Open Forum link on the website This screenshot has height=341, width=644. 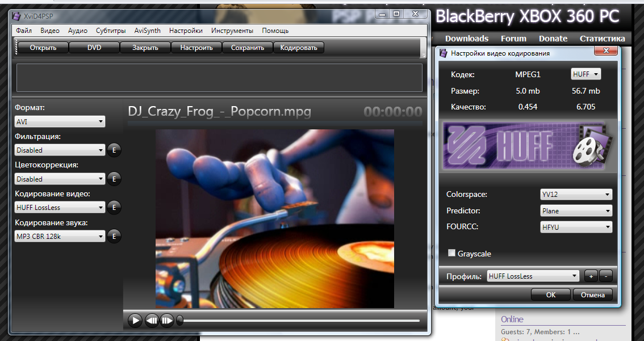tap(513, 39)
